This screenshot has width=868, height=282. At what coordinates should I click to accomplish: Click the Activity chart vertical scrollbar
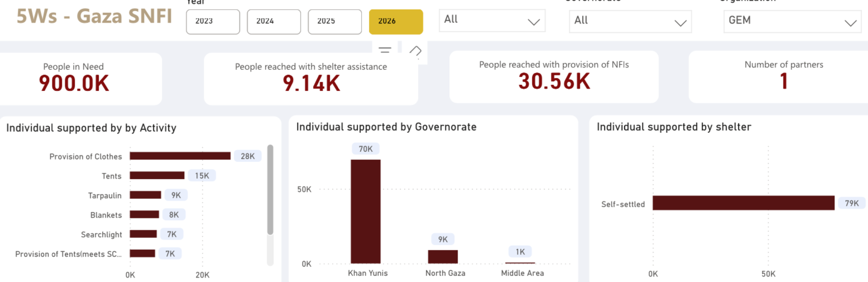(x=270, y=190)
